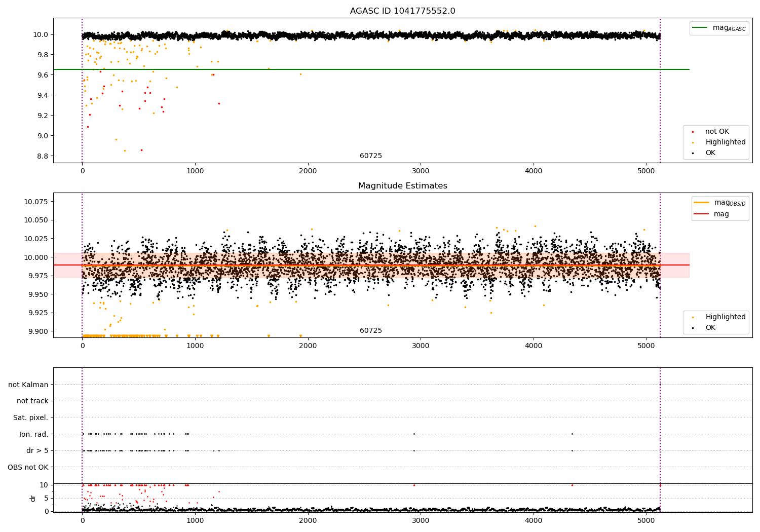Click the 10.075 y-axis tick label
This screenshot has width=760, height=532.
(36, 202)
